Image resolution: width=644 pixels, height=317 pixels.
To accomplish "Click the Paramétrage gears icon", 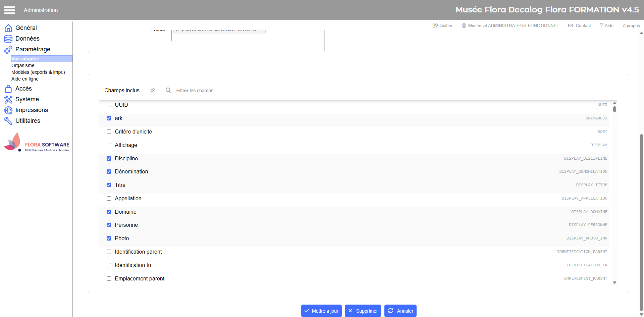I will tap(8, 50).
